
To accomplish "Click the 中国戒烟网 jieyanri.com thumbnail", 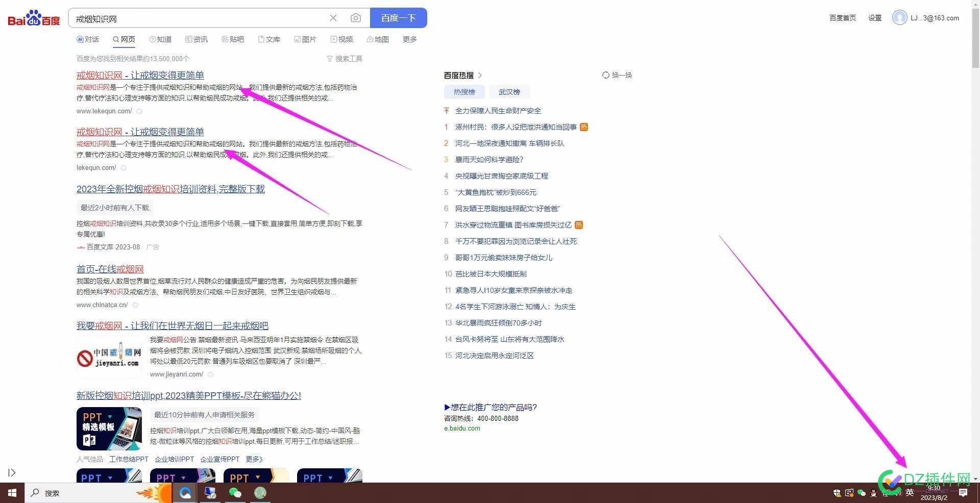I will (x=109, y=357).
